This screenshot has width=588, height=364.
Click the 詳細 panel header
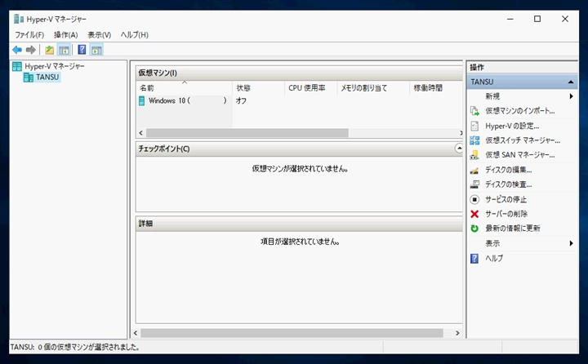point(299,224)
